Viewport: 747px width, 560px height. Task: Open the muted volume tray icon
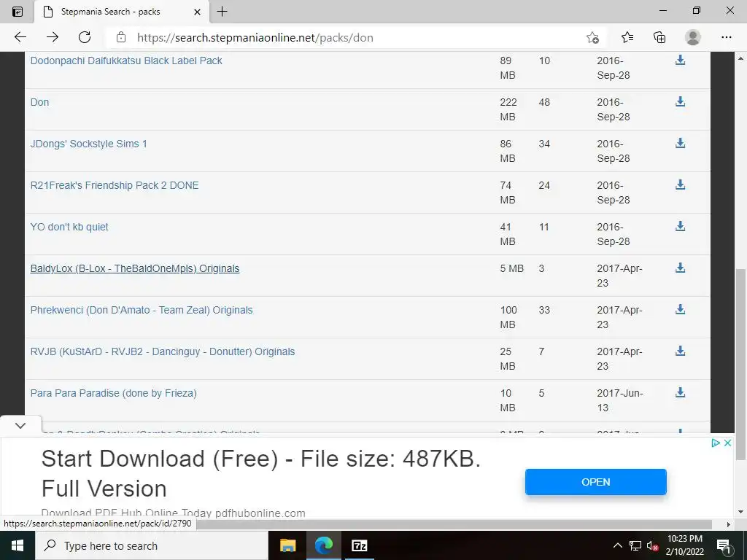tap(652, 545)
